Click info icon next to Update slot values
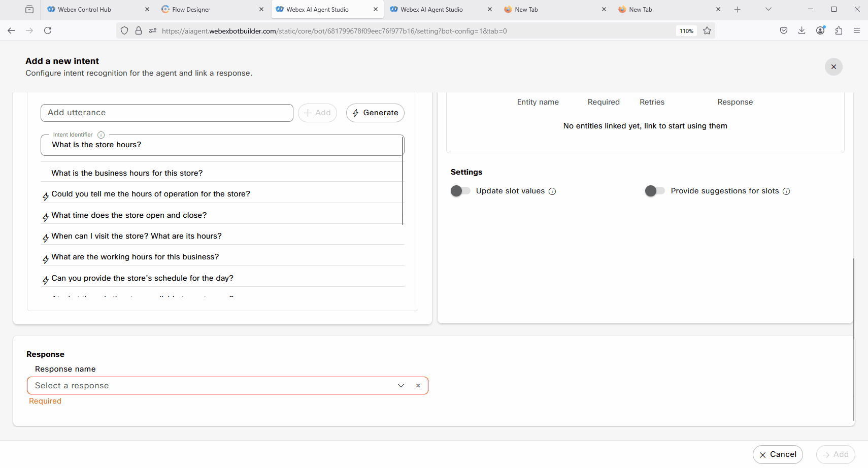The width and height of the screenshot is (868, 468). click(x=552, y=191)
